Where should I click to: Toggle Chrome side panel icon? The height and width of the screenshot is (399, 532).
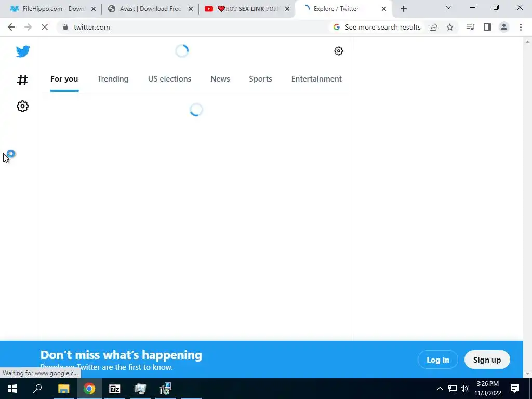[487, 27]
